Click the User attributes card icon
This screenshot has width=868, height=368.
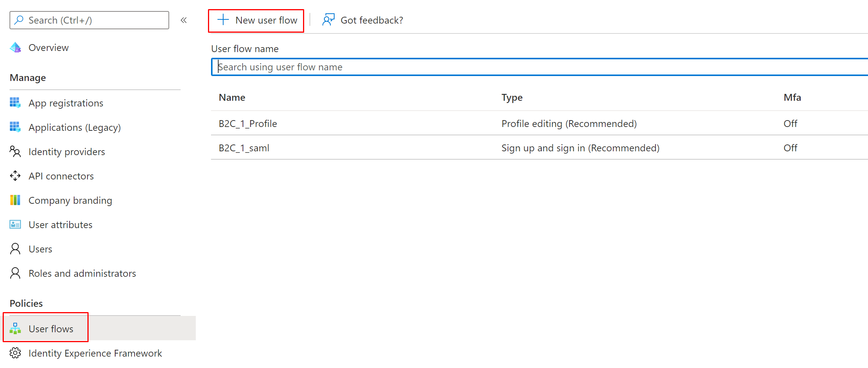(x=15, y=224)
